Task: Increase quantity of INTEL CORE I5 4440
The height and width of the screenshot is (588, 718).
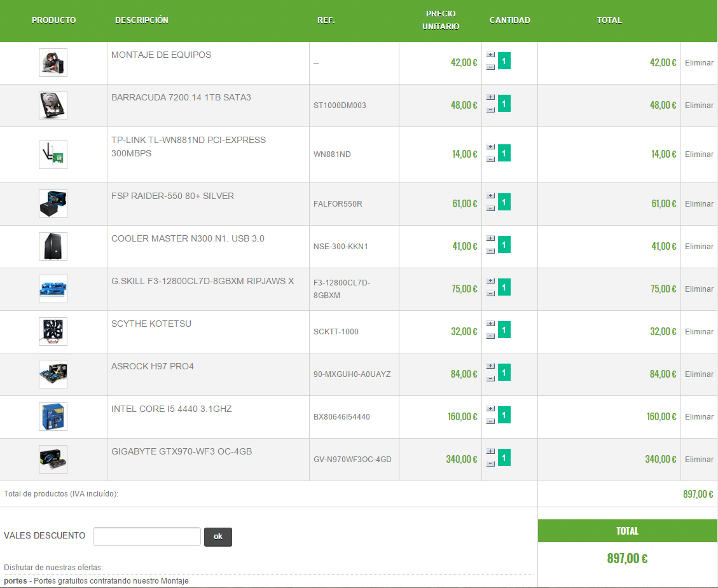Action: pos(490,409)
